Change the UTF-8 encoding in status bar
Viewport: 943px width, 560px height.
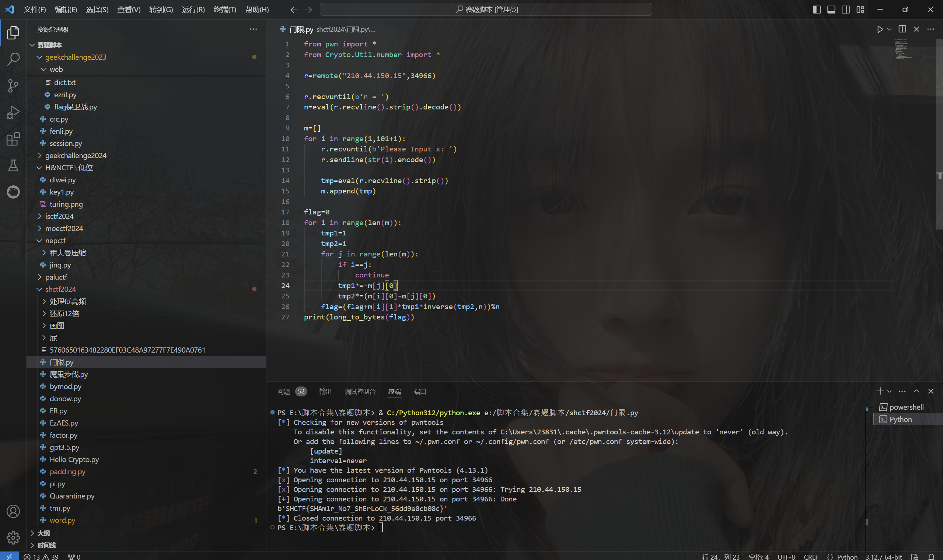coord(786,557)
